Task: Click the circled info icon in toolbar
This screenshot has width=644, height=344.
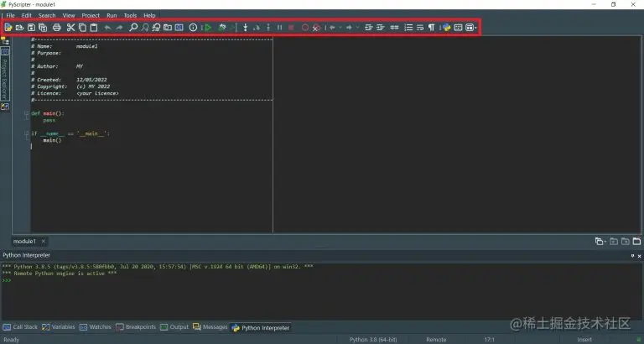Action: point(193,28)
